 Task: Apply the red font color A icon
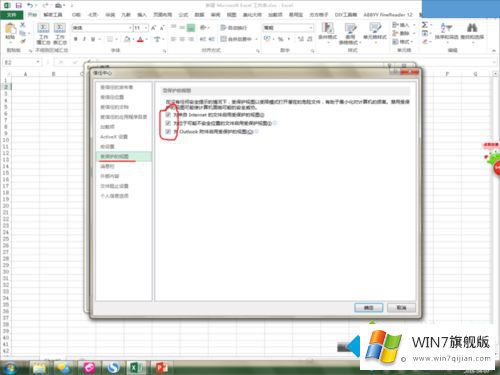[140, 39]
